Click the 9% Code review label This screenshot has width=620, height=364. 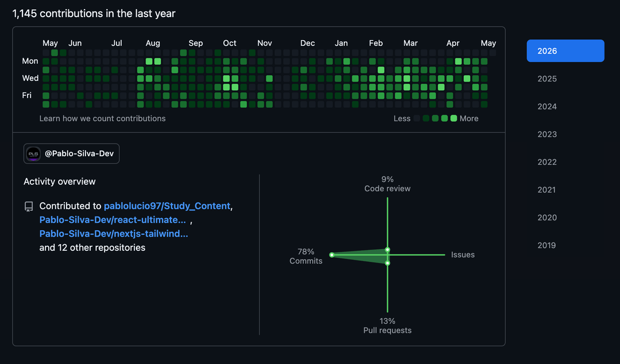click(x=387, y=184)
